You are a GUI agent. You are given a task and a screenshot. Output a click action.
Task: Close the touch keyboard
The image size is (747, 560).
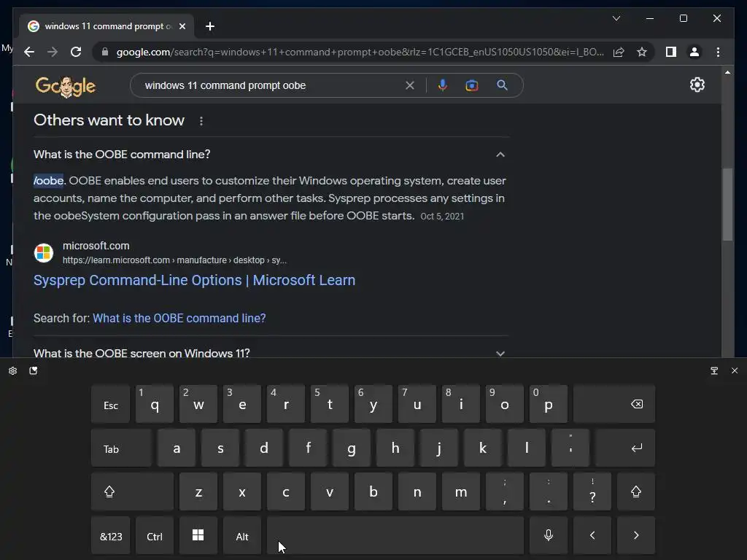[734, 370]
